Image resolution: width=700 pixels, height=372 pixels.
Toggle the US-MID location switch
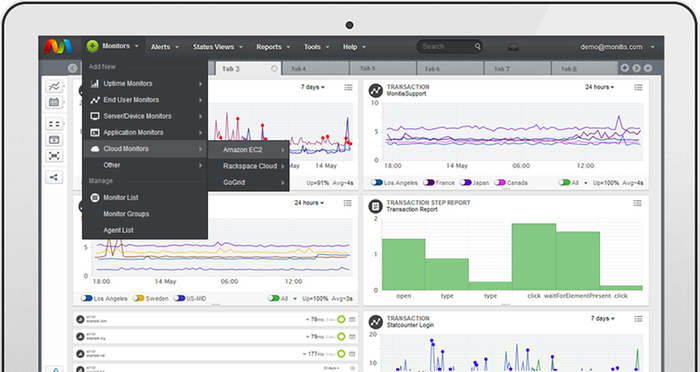(x=179, y=298)
